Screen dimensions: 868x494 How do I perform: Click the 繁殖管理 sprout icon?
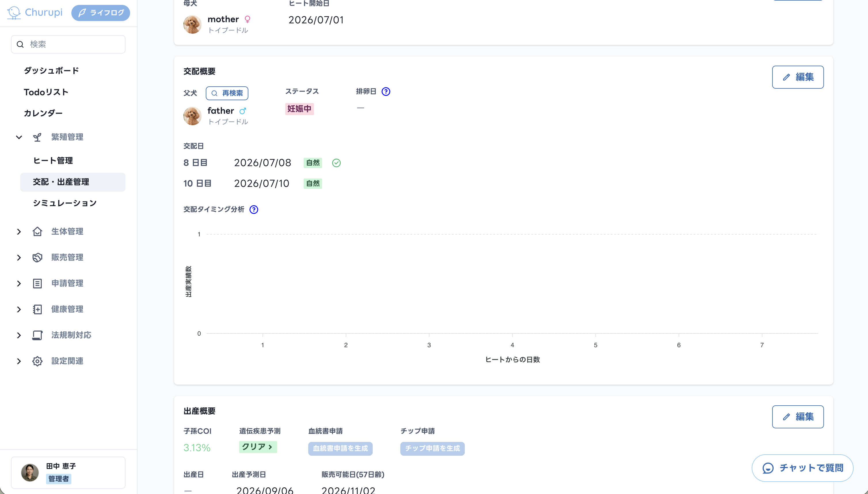click(37, 137)
